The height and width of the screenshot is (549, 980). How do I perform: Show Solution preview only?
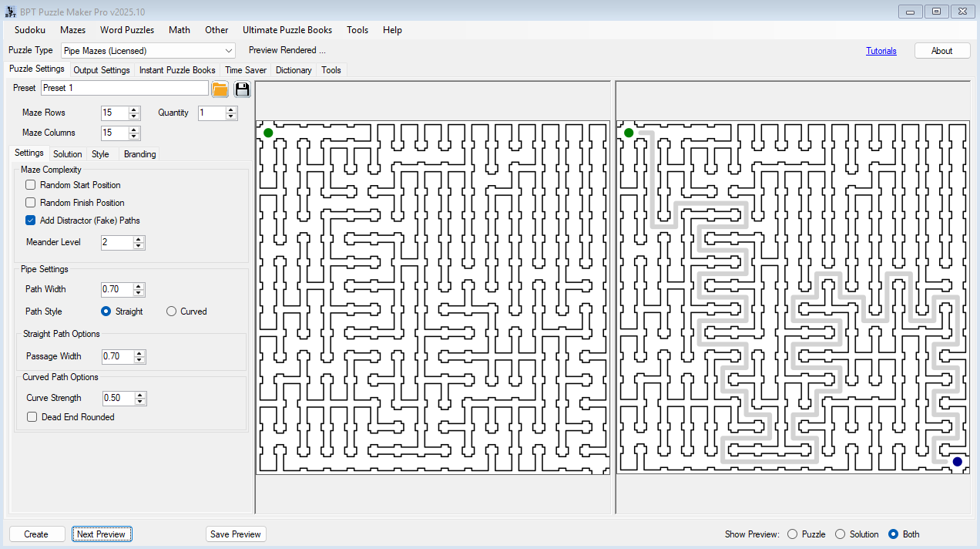pos(841,534)
